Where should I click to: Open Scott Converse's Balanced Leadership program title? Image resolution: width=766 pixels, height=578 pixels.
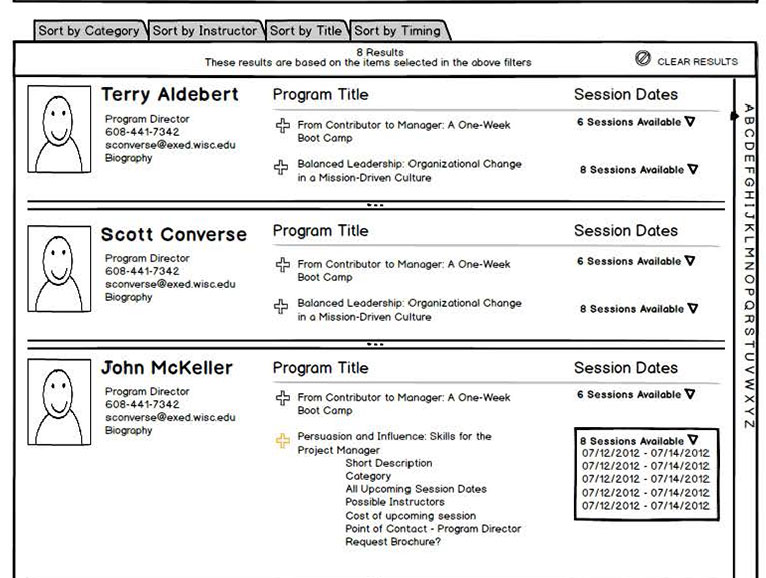point(409,310)
